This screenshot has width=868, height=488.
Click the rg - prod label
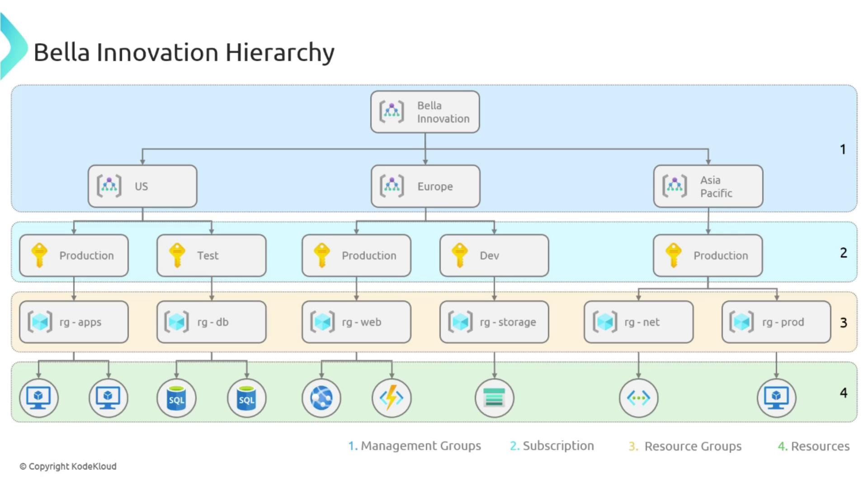(x=783, y=322)
